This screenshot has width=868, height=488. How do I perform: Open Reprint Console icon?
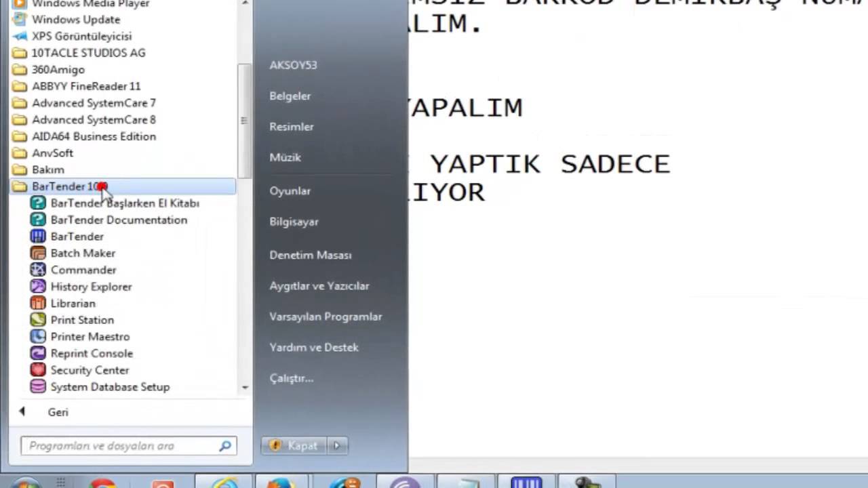click(39, 353)
